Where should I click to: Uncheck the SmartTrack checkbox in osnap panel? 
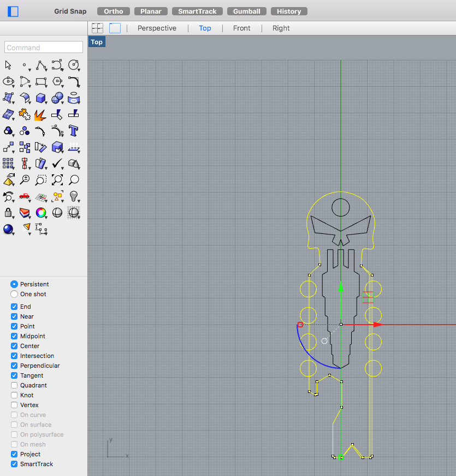(14, 464)
